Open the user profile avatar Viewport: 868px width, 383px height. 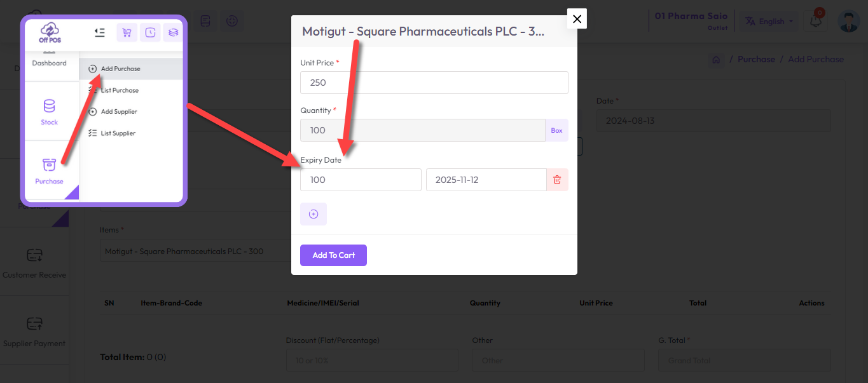848,21
